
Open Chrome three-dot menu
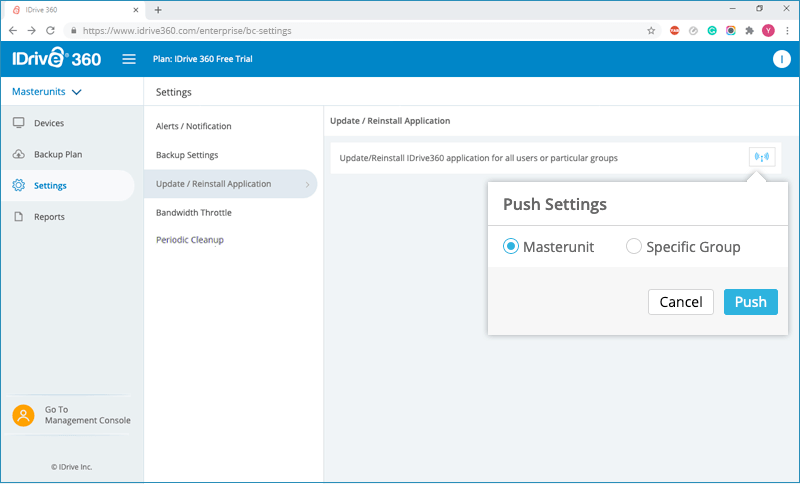click(788, 31)
